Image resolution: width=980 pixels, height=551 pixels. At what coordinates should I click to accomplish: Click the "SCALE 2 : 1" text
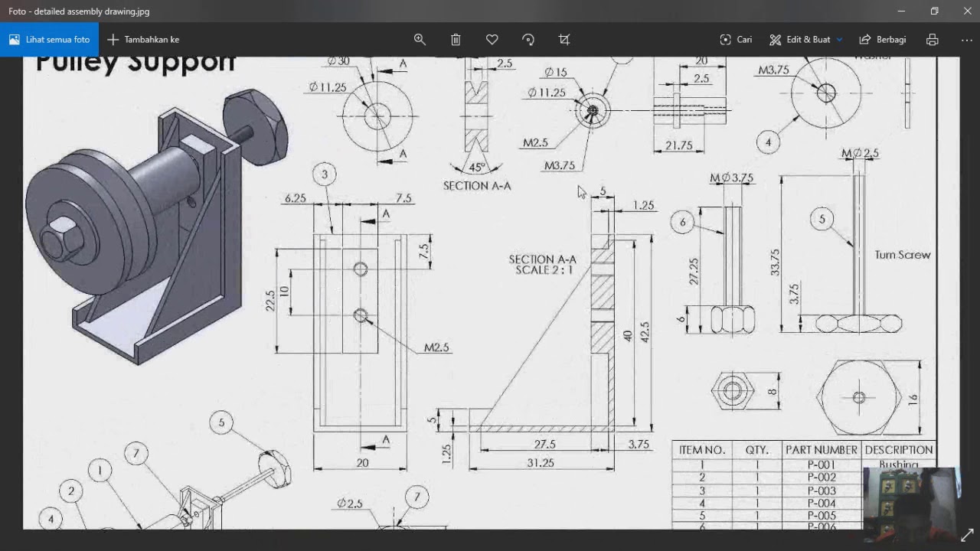click(x=546, y=270)
